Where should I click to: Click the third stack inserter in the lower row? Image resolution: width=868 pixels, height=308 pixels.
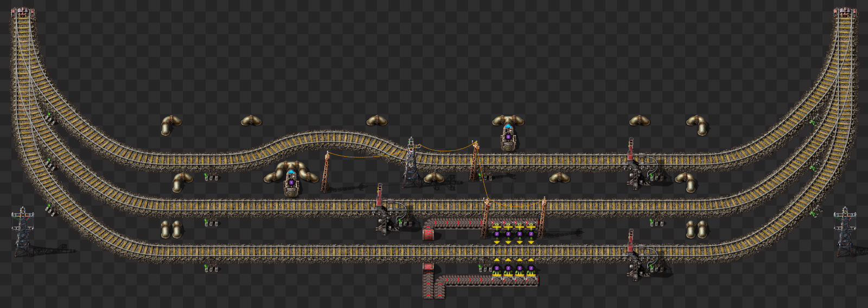pos(519,268)
